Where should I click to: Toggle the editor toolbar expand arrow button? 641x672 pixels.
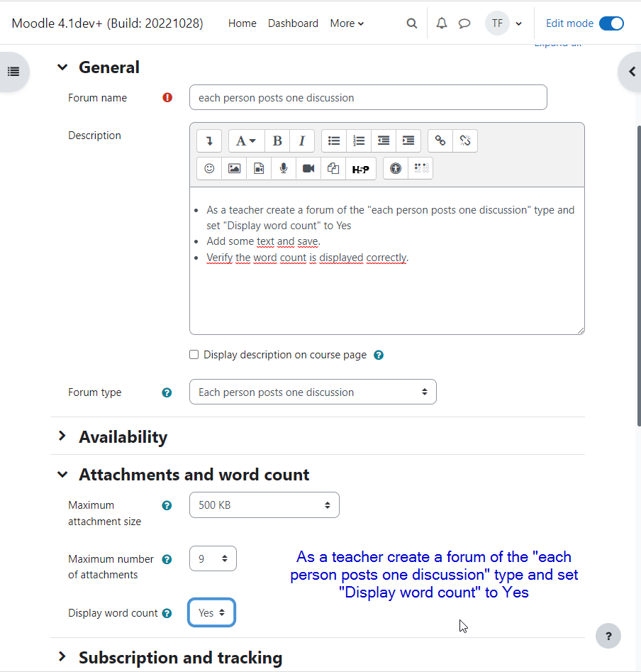coord(209,141)
